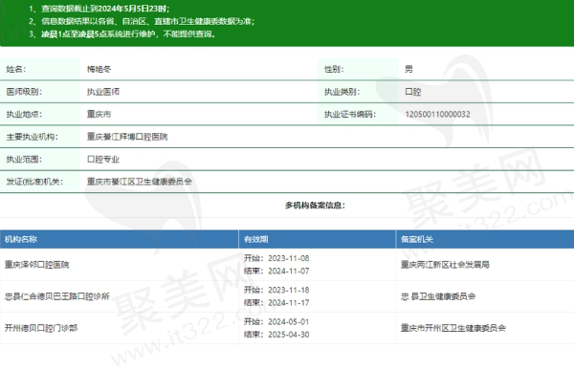Click '重庆两江新区社会发展局' filing authority

point(445,265)
